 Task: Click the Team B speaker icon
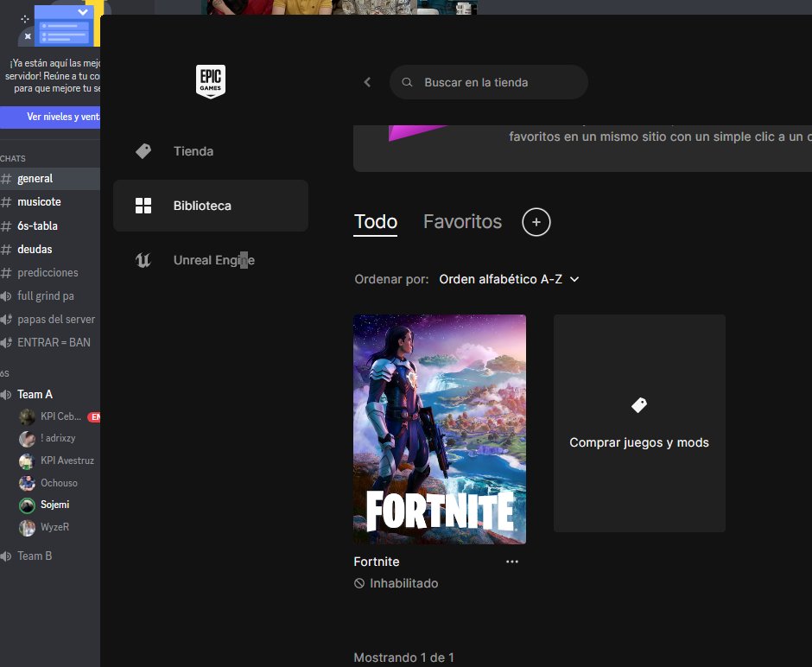(x=5, y=556)
